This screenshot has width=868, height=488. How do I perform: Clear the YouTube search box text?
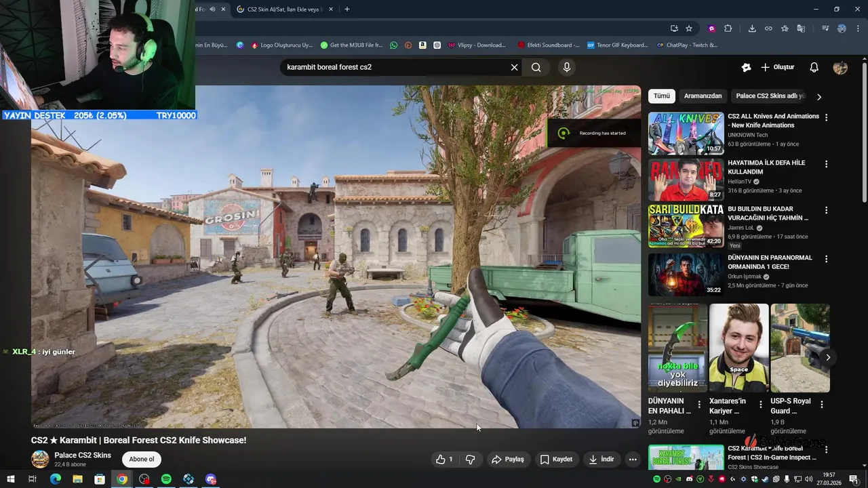pyautogui.click(x=514, y=67)
